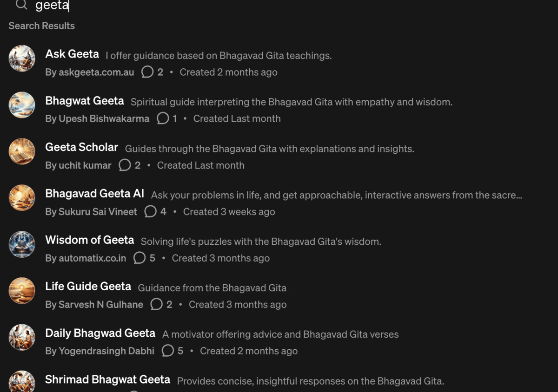This screenshot has width=558, height=392.
Task: Select the Geeta Scholar result title
Action: (x=82, y=147)
